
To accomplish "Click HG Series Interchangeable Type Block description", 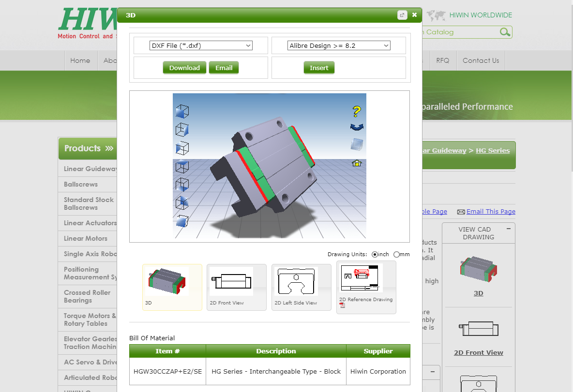I will click(x=276, y=371).
